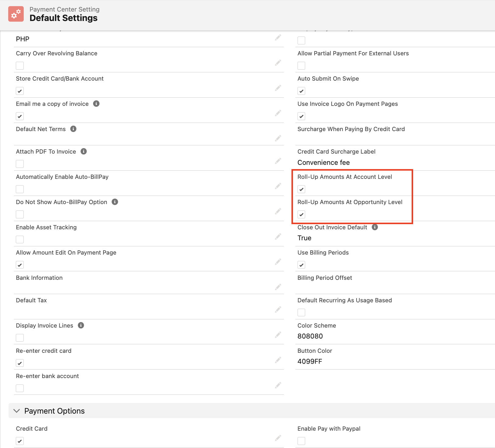Viewport: 495px width, 448px height.
Task: Click the Default Settings page title
Action: [64, 18]
